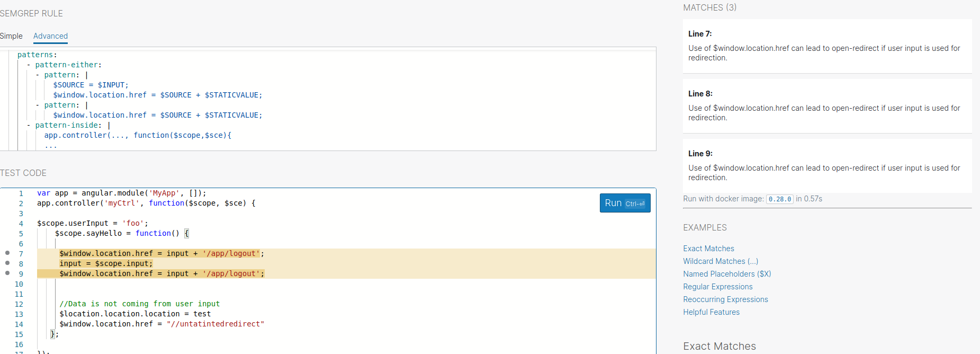The height and width of the screenshot is (354, 980).
Task: Select the Advanced rule tab
Action: [50, 36]
